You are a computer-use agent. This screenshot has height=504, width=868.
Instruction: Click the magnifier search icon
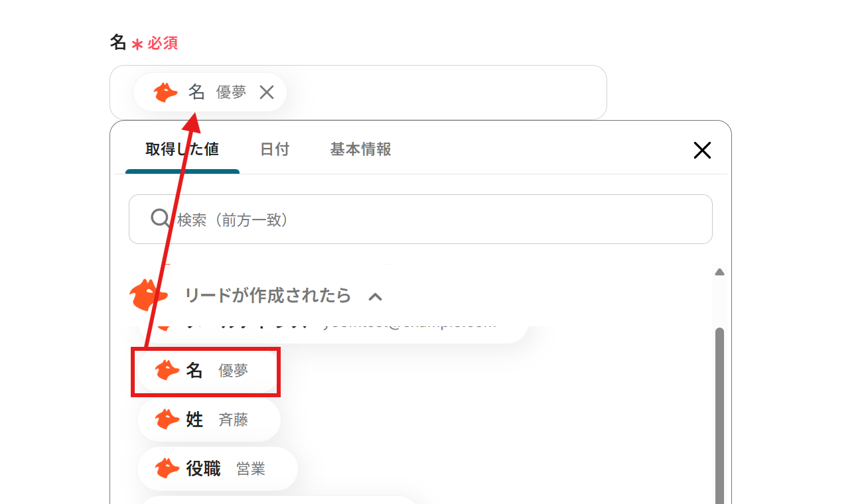click(x=160, y=219)
